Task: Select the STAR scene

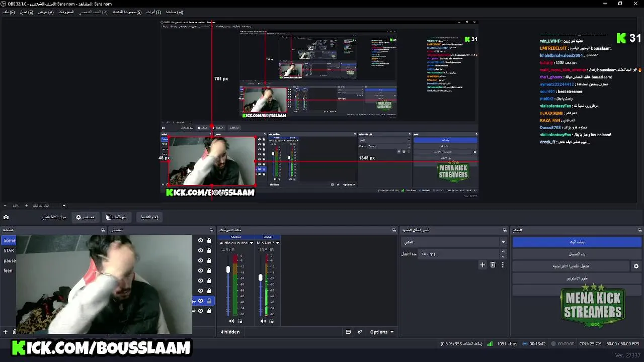Action: (x=9, y=250)
